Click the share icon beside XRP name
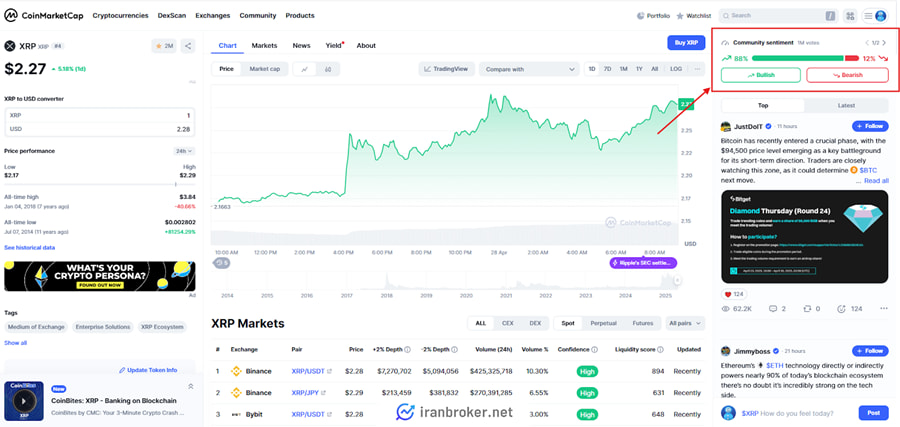900x427 pixels. (x=188, y=46)
